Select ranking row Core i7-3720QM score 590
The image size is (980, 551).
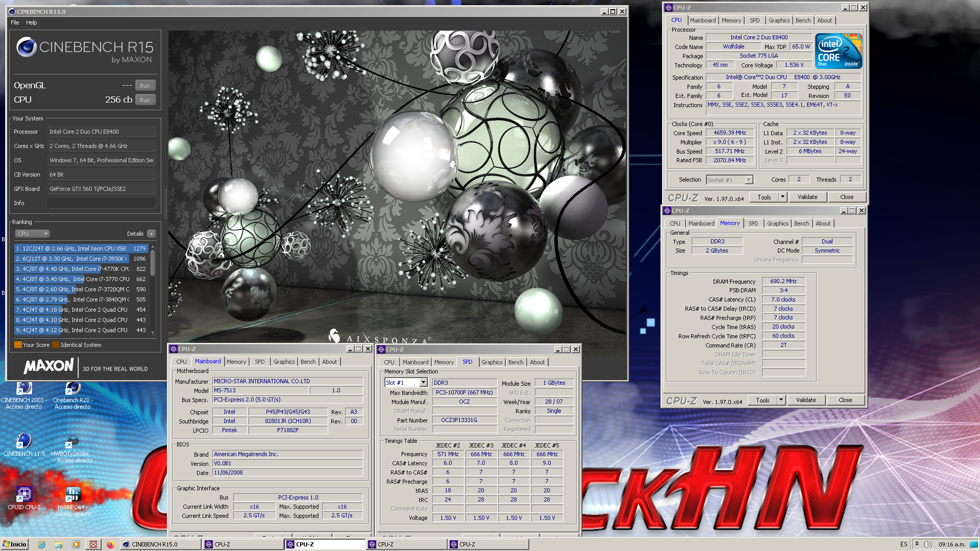81,289
